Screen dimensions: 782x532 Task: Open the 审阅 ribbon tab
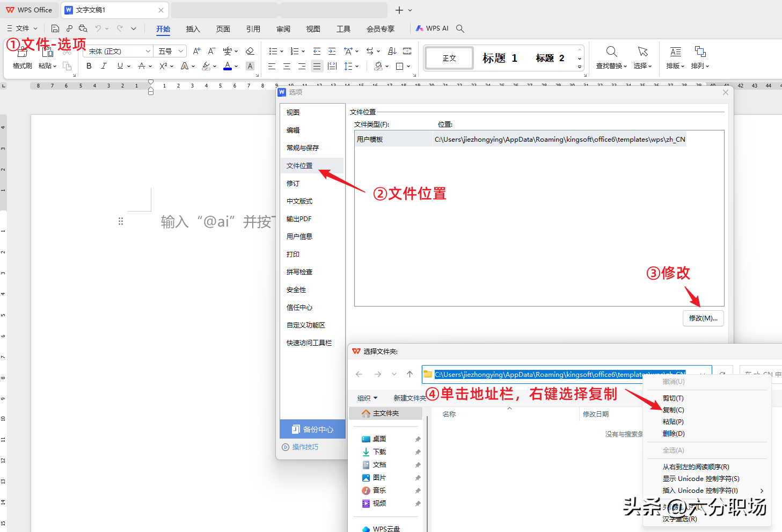point(283,29)
